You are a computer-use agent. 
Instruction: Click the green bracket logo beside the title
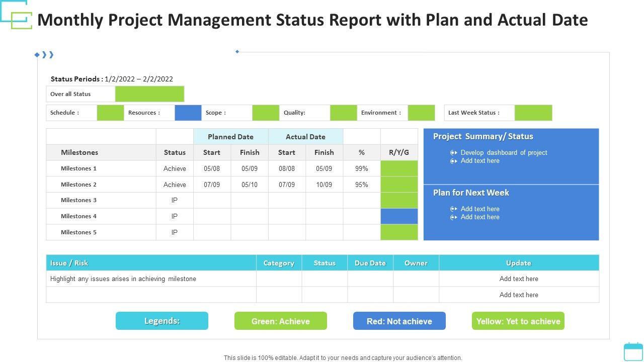pyautogui.click(x=22, y=20)
